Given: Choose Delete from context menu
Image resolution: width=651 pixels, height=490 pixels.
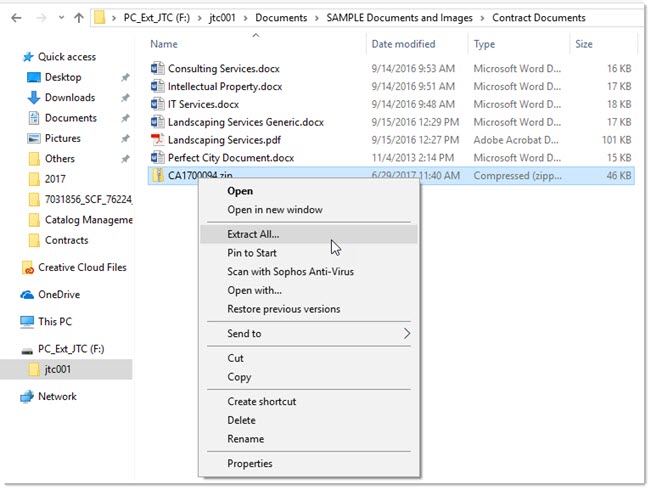Looking at the screenshot, I should pyautogui.click(x=241, y=420).
